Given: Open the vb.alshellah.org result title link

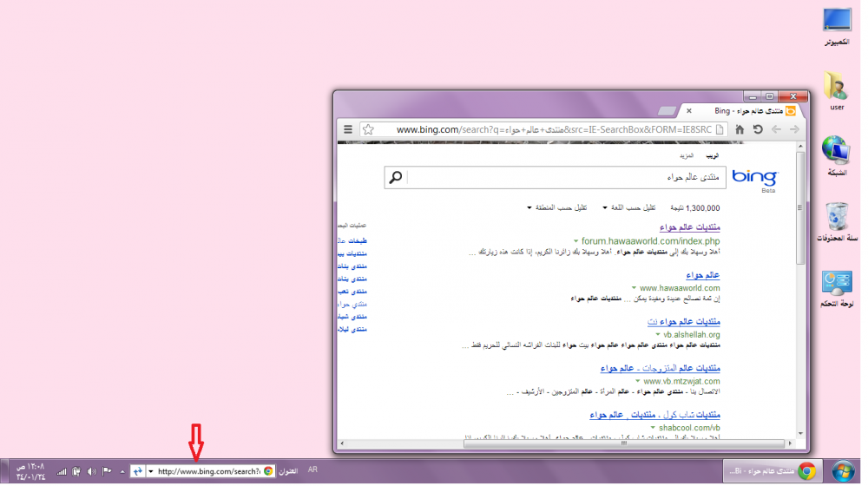Looking at the screenshot, I should click(684, 321).
